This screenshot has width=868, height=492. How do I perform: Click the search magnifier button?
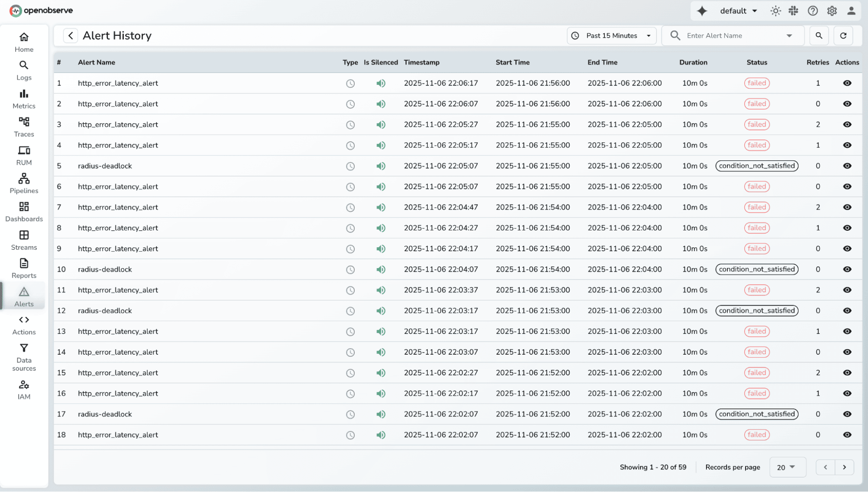tap(819, 36)
